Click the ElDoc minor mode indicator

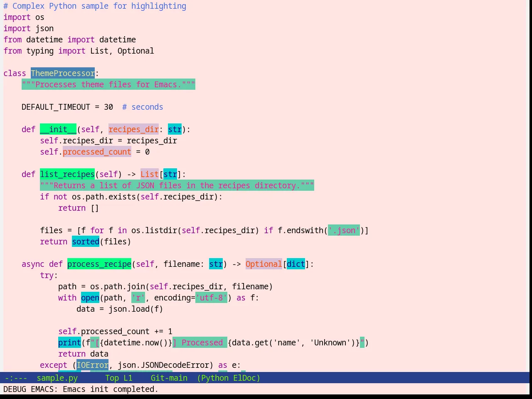[244, 378]
